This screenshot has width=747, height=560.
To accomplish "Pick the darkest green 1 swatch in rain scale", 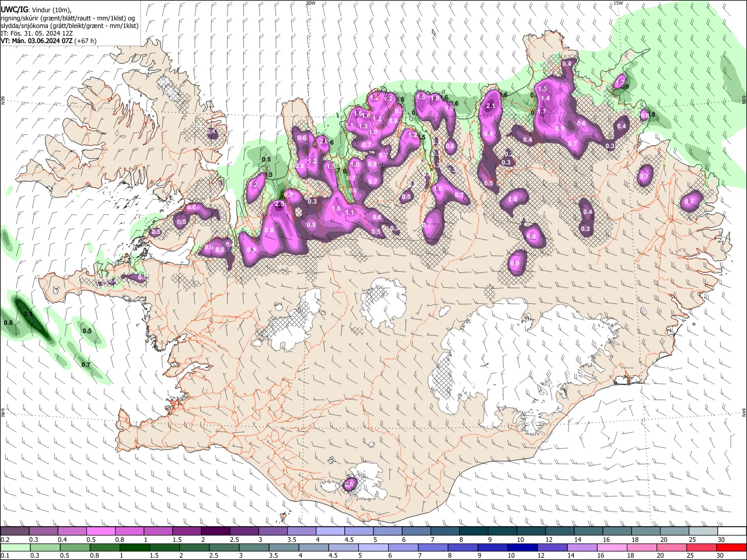I will click(134, 548).
